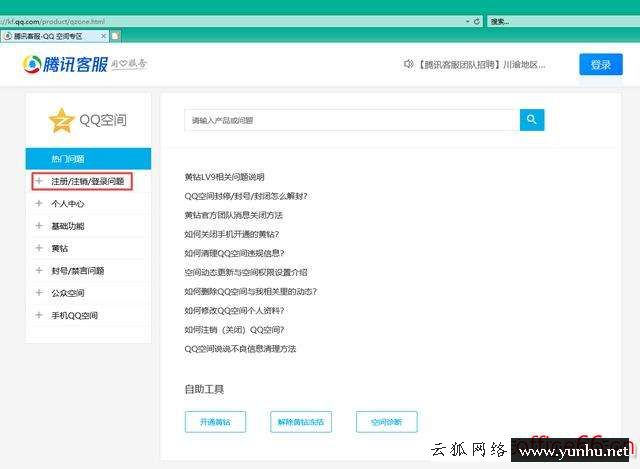This screenshot has width=640, height=469.
Task: Expand the plus next to 封号/禁言问题
Action: 39,270
